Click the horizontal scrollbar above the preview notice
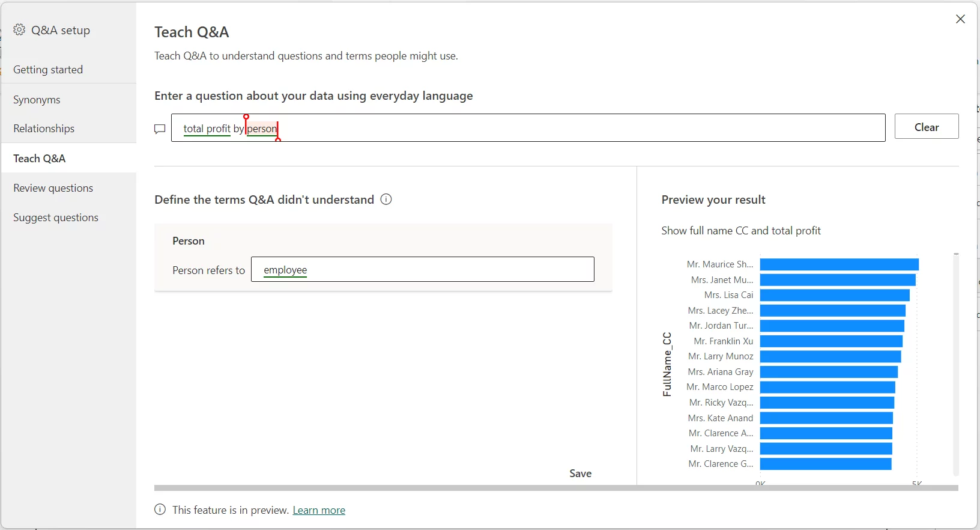980x530 pixels. coord(555,488)
